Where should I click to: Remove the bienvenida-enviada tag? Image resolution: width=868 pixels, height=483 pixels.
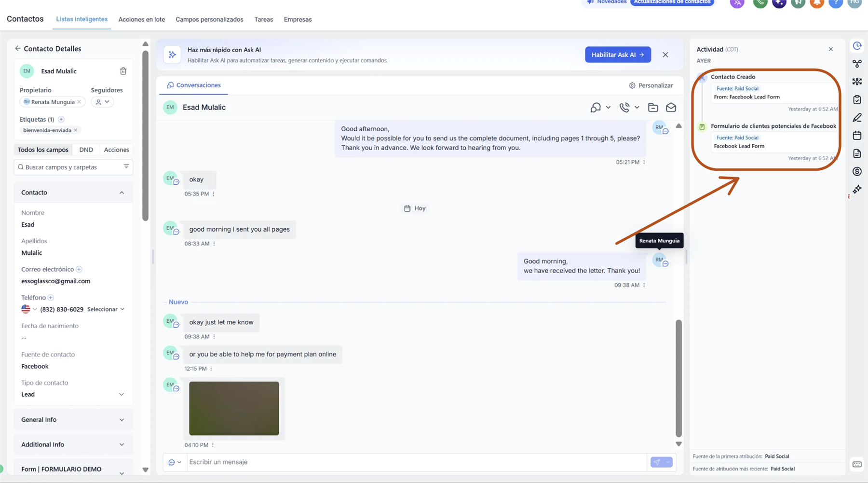pyautogui.click(x=76, y=130)
